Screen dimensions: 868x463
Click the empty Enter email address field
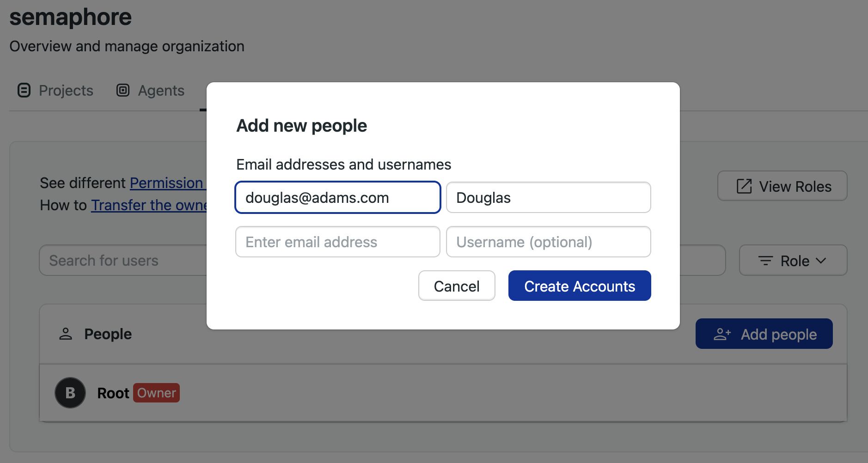tap(338, 242)
